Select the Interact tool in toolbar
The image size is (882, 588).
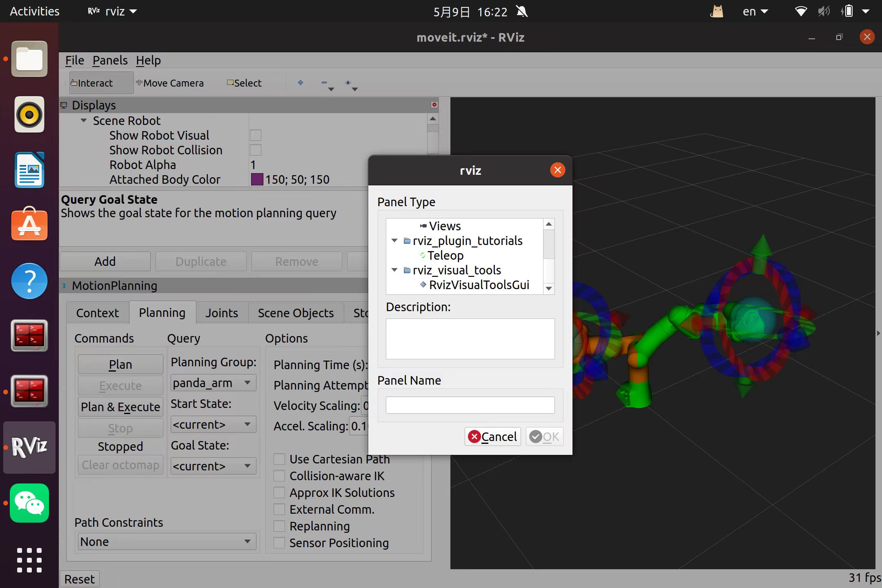92,83
